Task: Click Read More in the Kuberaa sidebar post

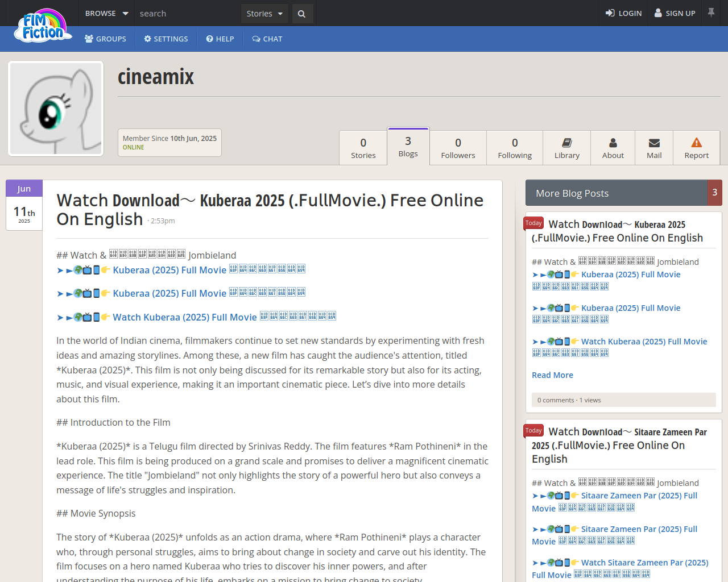Action: point(552,375)
